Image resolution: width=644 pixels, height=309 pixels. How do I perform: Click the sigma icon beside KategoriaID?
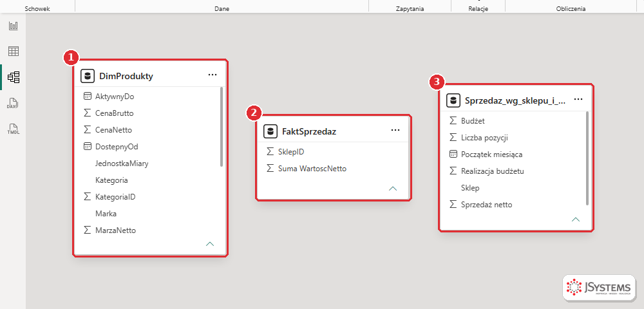click(87, 196)
